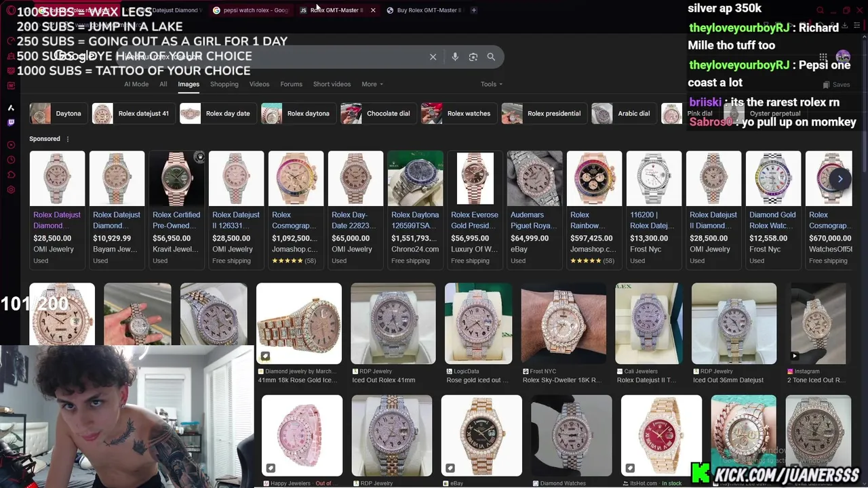
Task: Open Rolex Sky-Dweller 18K wrist image
Action: 564,324
